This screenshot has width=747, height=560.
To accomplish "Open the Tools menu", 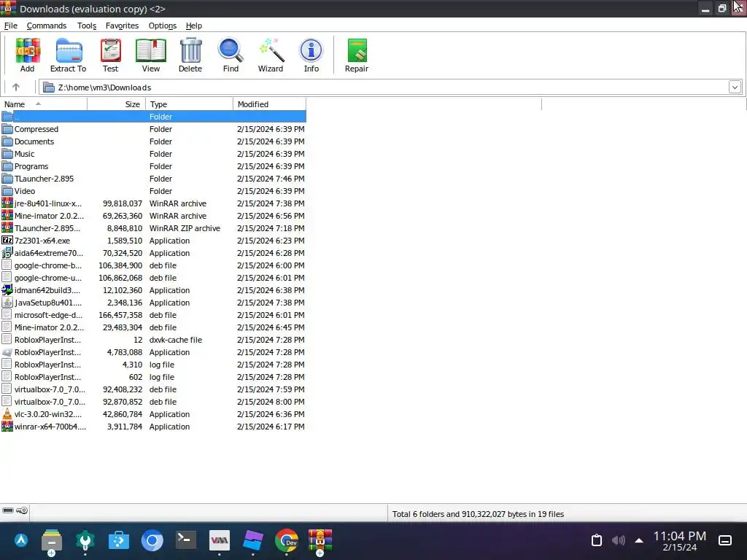I will pyautogui.click(x=87, y=26).
